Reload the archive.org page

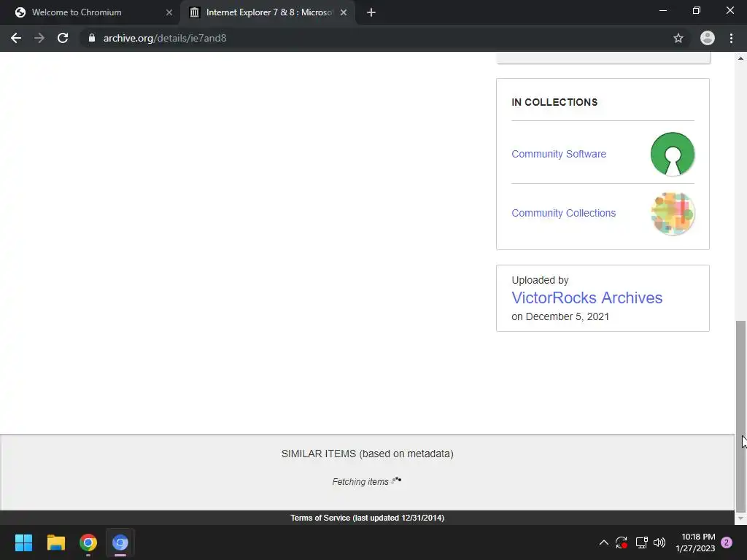tap(63, 38)
